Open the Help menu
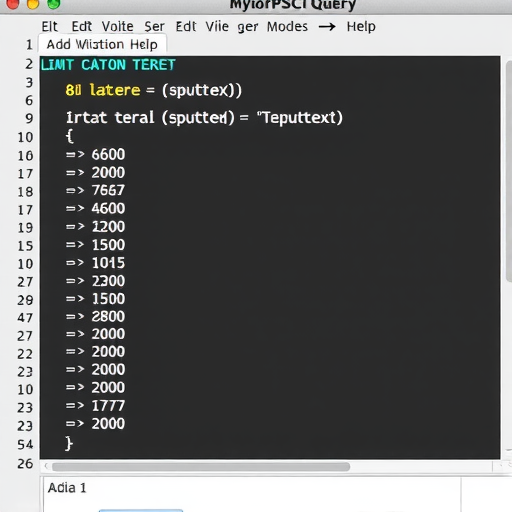 (x=361, y=26)
